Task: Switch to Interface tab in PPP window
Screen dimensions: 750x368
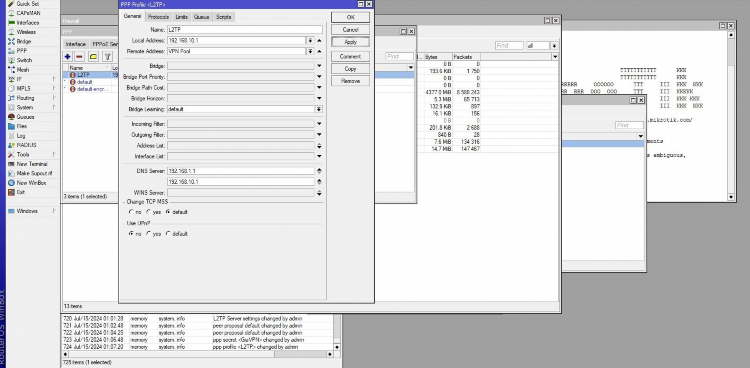Action: (x=76, y=44)
